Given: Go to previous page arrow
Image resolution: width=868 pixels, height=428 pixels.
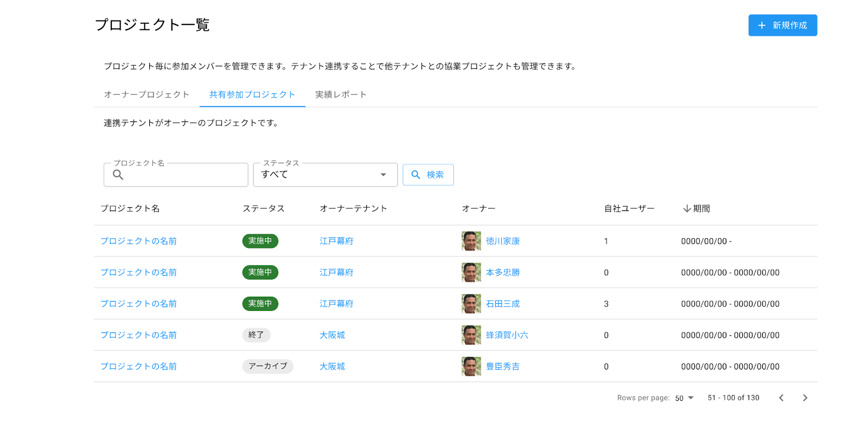Looking at the screenshot, I should coord(781,398).
